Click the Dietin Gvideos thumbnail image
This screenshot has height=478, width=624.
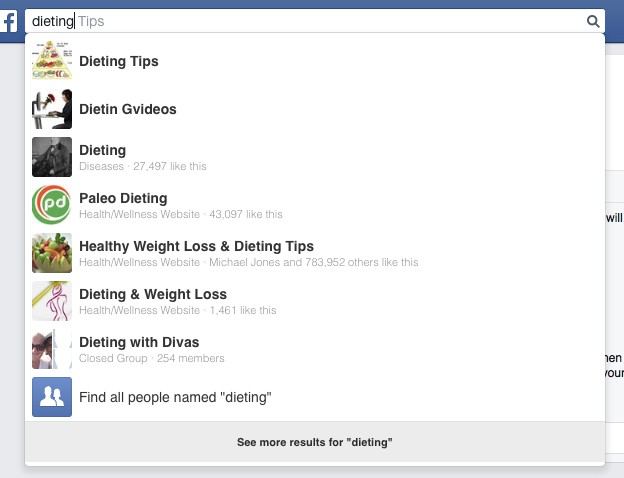click(x=52, y=109)
